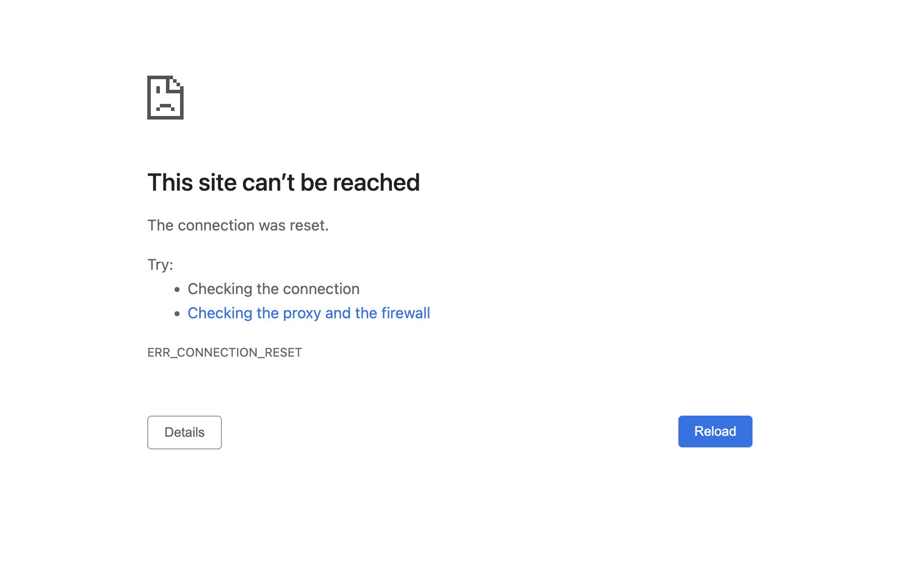Click the sad page error icon
924x575 pixels.
tap(165, 97)
